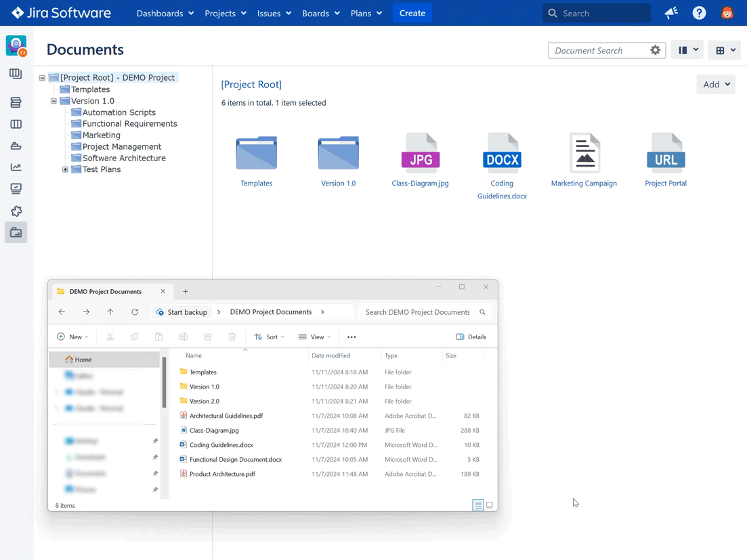Click the document search settings gear

click(x=655, y=50)
